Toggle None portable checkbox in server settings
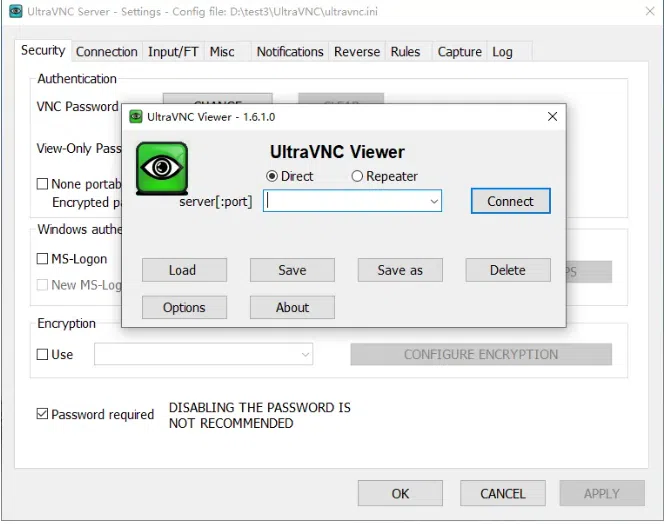The height and width of the screenshot is (524, 666). (x=42, y=184)
